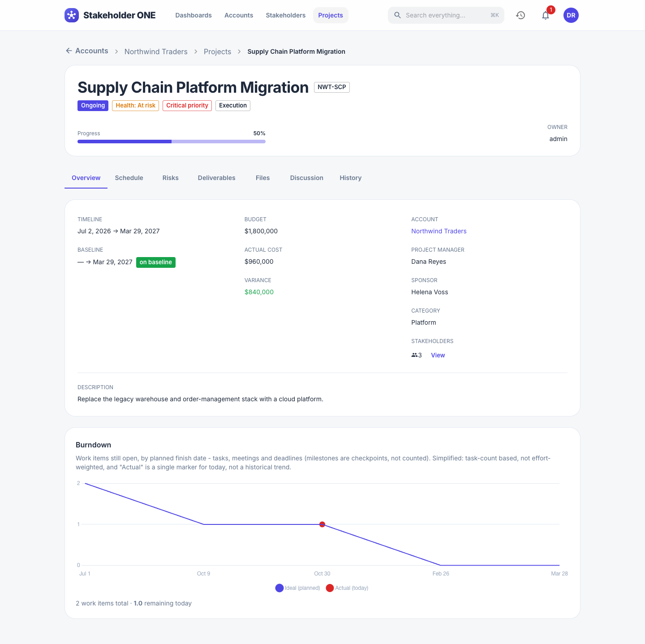Click the Oct 30 axis label
Image resolution: width=645 pixels, height=644 pixels.
tap(322, 574)
